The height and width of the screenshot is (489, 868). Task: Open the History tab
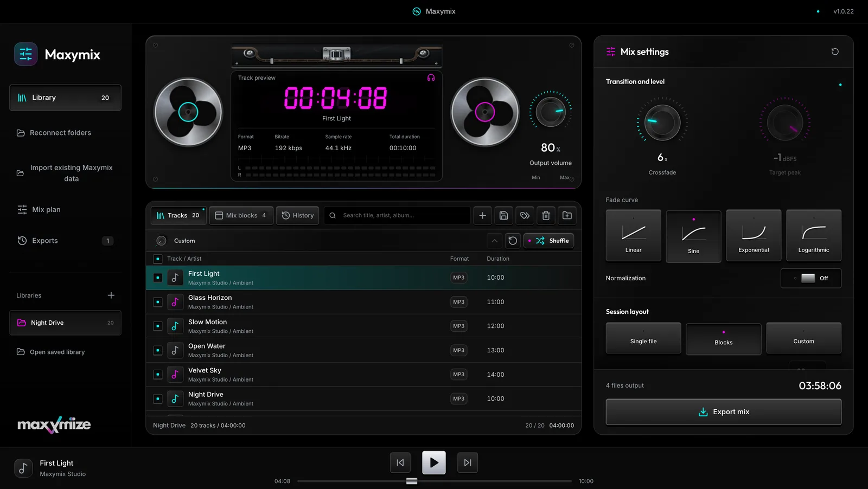(297, 216)
